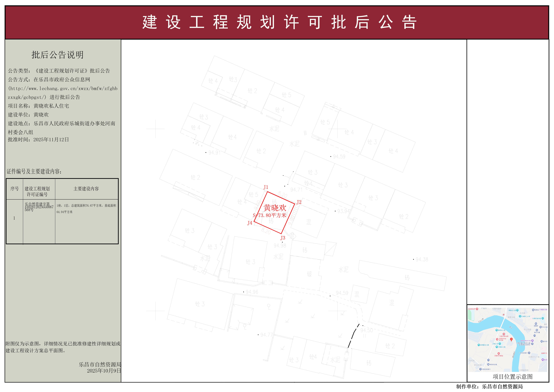Click the 河南村村委会 star marker
Viewport: 554px width, 392px height.
click(499, 353)
